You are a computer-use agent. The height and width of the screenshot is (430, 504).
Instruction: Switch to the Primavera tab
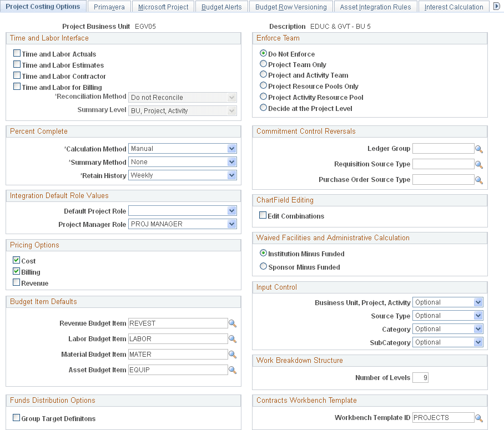(109, 6)
